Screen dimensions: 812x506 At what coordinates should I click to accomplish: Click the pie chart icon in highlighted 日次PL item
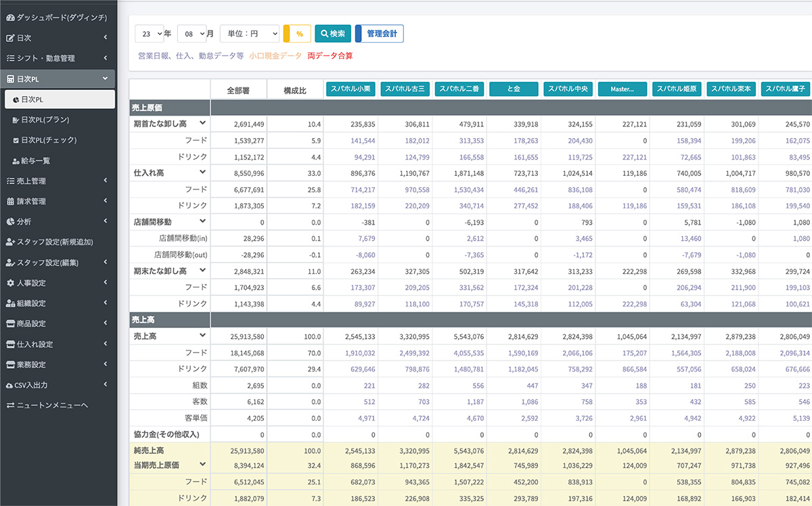click(x=16, y=99)
